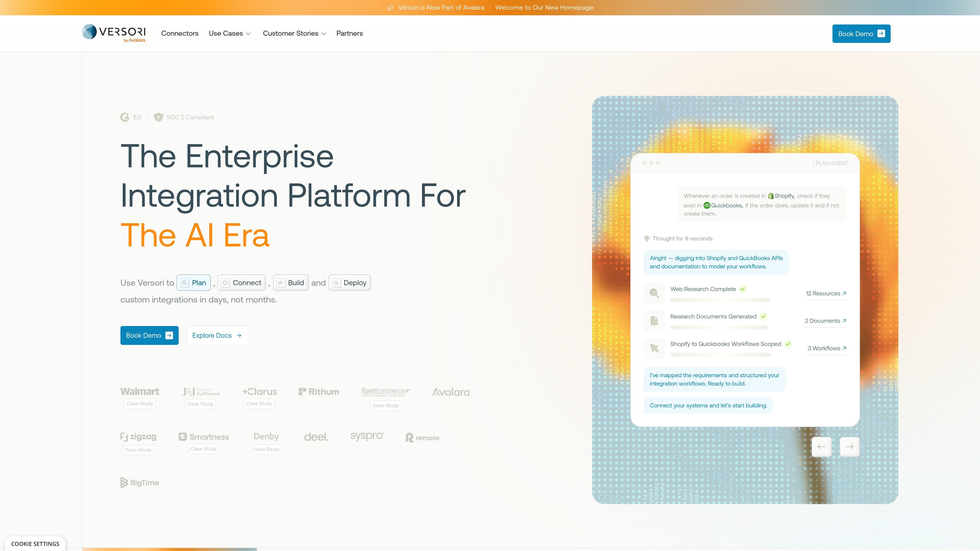Click the 'SOC 2 Compliant' text
Image resolution: width=980 pixels, height=551 pixels.
(x=190, y=117)
